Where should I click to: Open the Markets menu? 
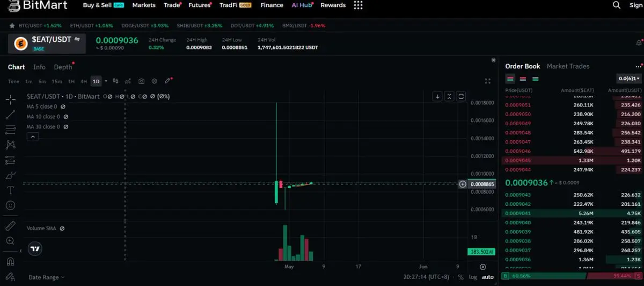[x=144, y=5]
